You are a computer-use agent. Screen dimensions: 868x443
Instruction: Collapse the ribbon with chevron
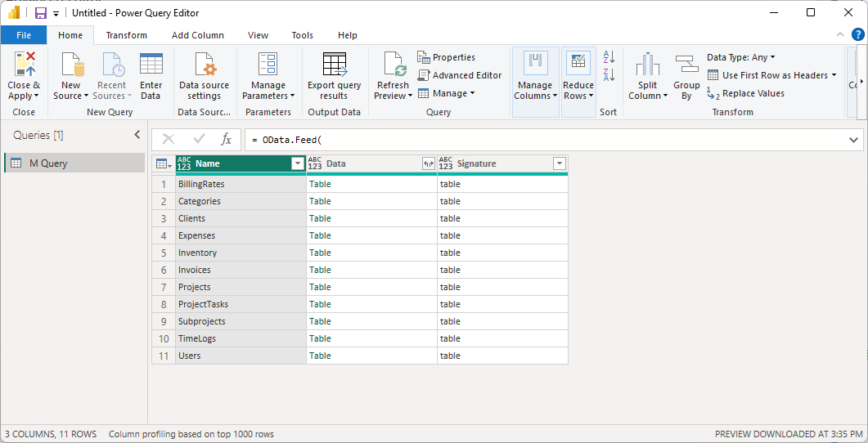(840, 34)
